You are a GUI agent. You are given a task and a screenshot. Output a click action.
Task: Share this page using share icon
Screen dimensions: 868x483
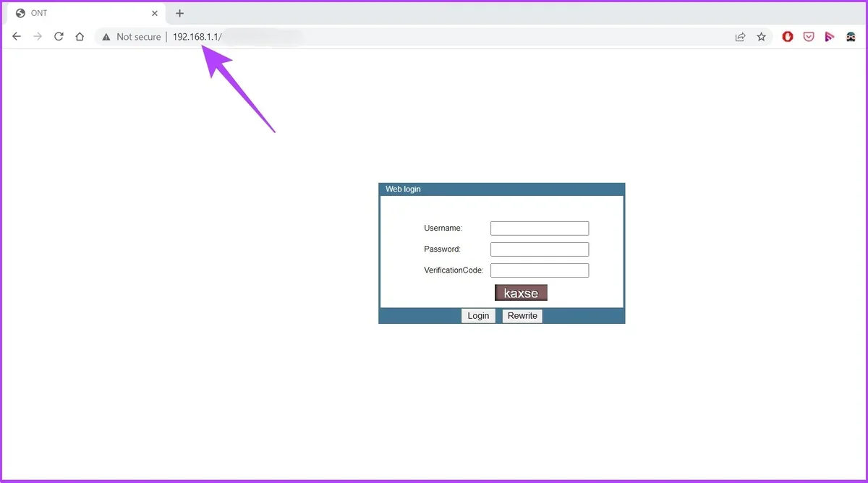click(740, 37)
